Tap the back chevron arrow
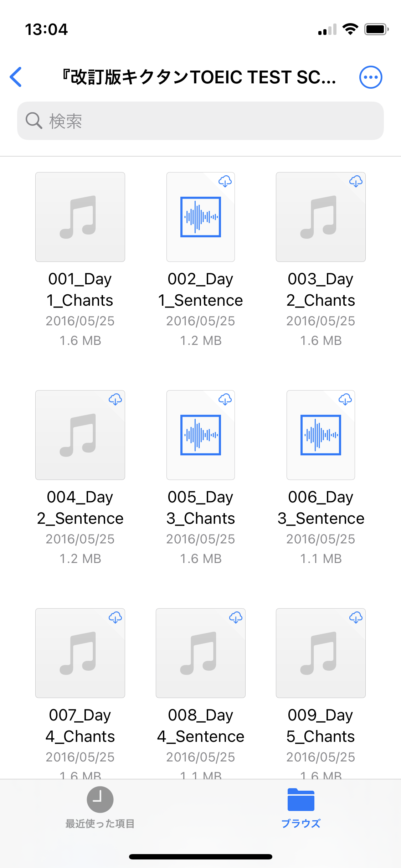This screenshot has height=868, width=401. point(16,77)
